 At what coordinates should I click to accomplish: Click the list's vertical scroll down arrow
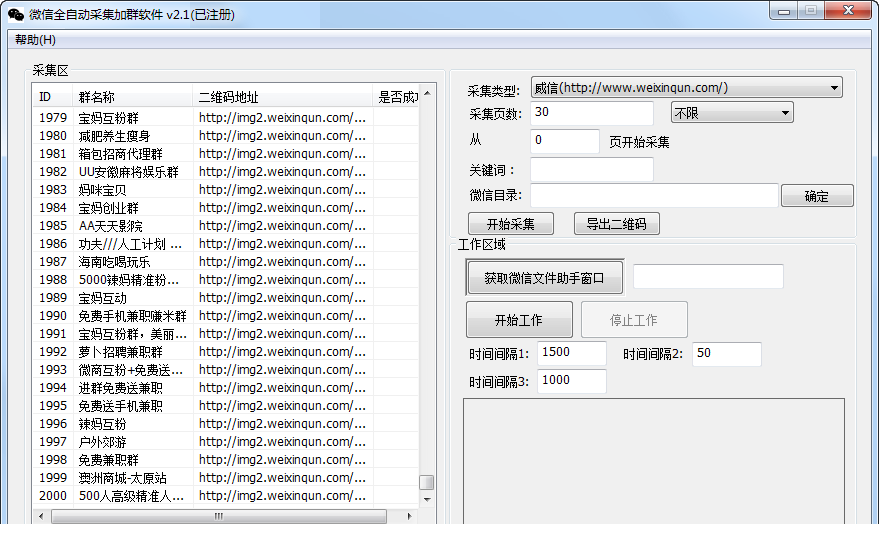tap(427, 499)
